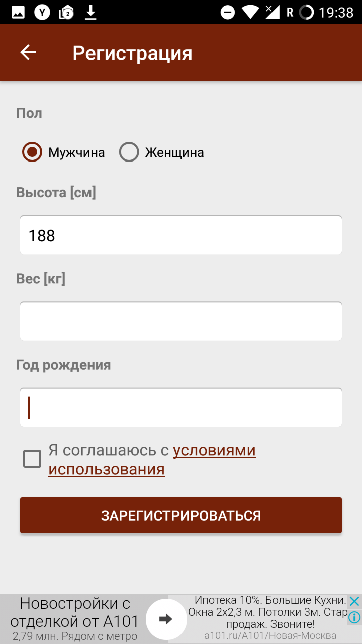Tap the download icon in status bar
The height and width of the screenshot is (644, 362).
coord(90,12)
